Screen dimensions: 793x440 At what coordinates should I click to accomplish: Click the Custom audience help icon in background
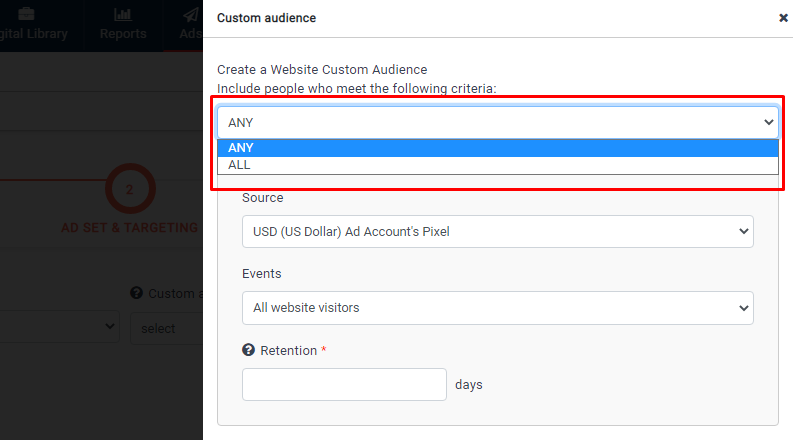(135, 294)
